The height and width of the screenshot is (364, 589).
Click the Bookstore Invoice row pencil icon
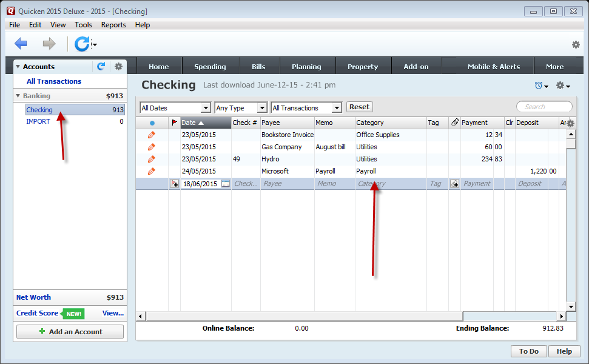152,135
